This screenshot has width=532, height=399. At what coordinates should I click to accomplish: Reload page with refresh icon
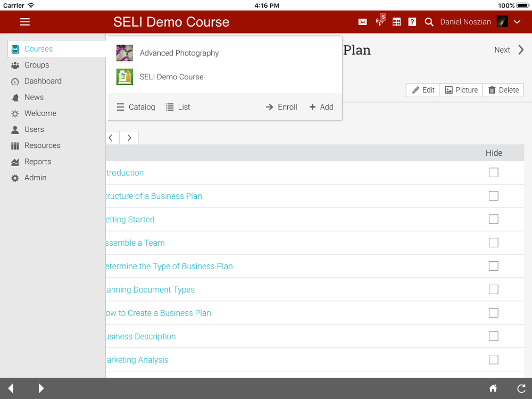click(x=521, y=388)
